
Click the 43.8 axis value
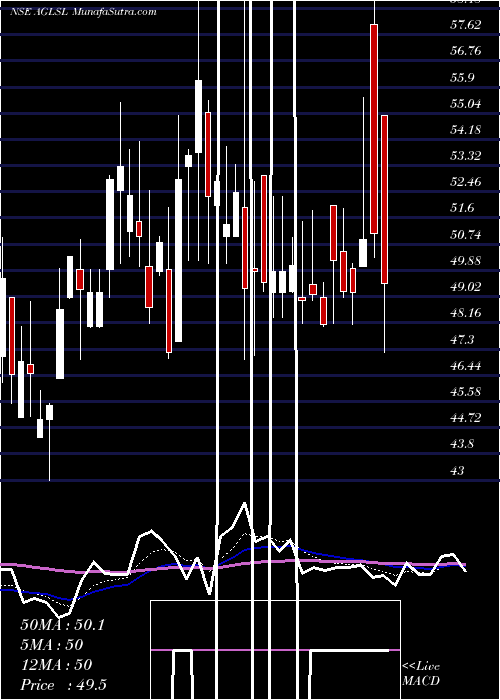[x=462, y=444]
